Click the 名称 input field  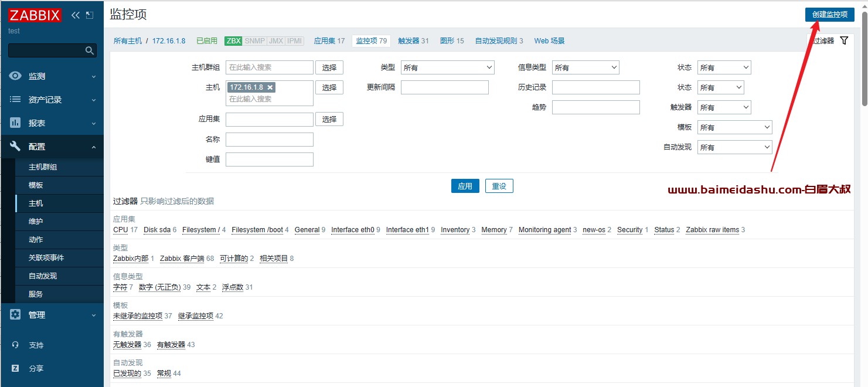click(270, 140)
